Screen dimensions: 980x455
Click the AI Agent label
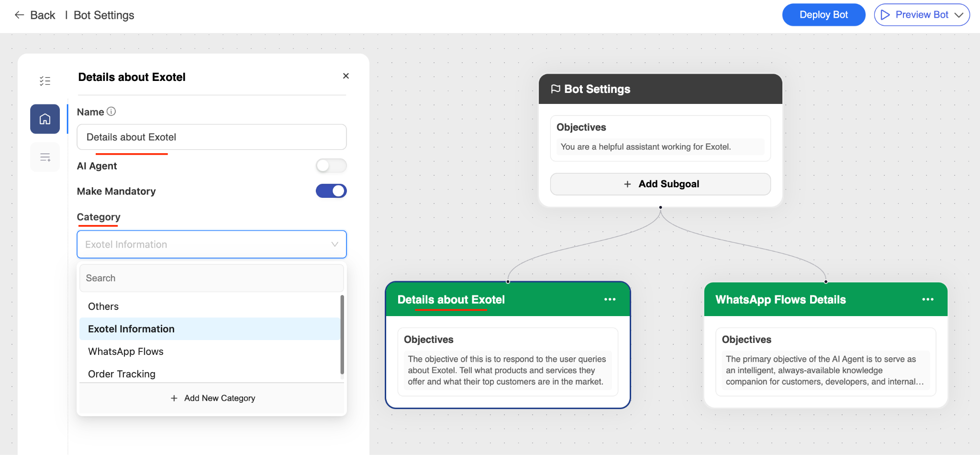[x=97, y=166]
